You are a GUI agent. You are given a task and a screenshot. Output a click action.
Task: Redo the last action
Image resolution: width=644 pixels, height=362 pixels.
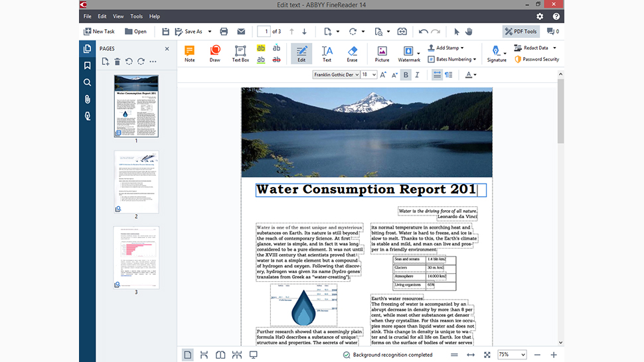(x=436, y=32)
